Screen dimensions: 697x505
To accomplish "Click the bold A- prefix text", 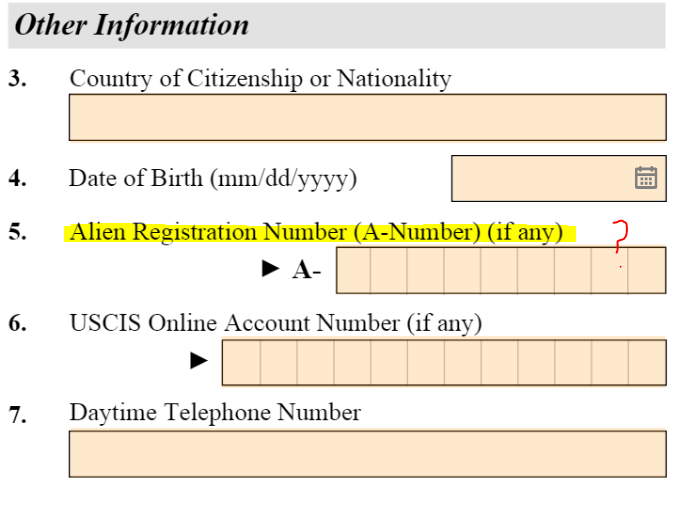I will (306, 271).
